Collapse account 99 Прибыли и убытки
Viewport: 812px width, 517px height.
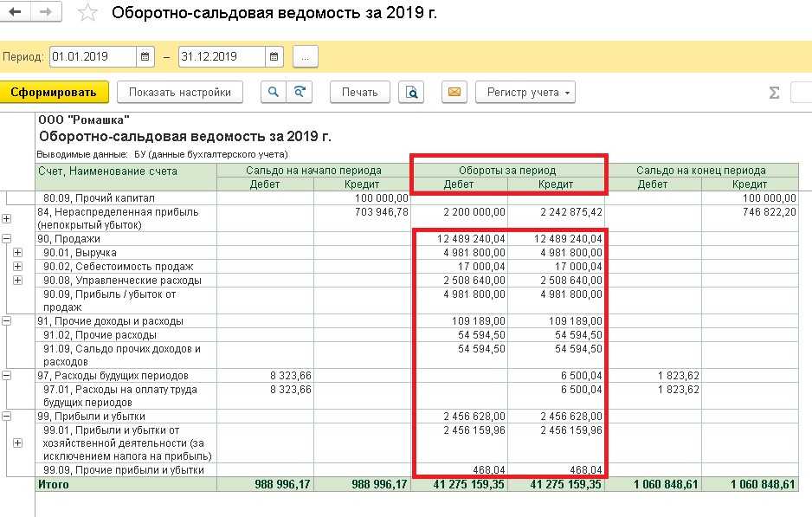coord(6,416)
